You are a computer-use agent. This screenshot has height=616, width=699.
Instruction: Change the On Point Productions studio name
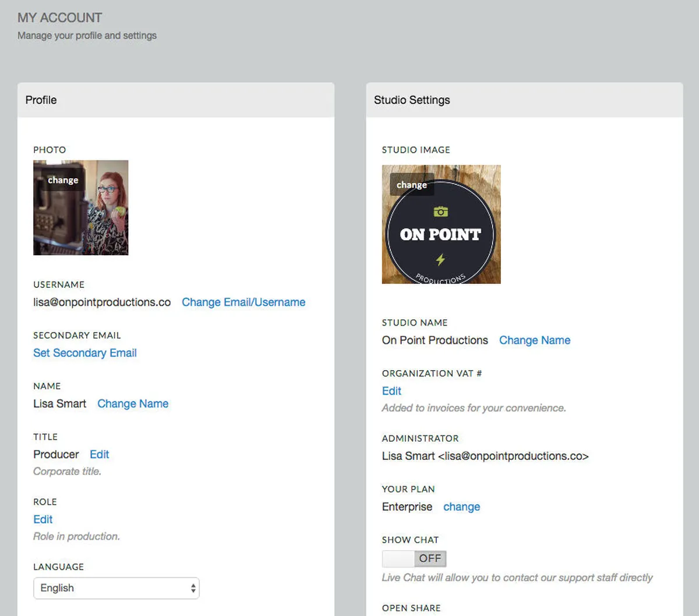[535, 340]
